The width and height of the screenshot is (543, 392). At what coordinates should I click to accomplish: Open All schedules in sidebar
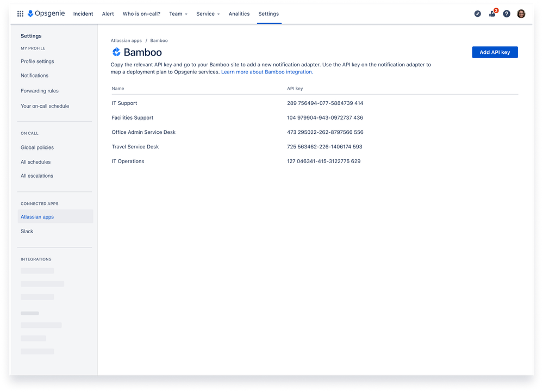35,162
